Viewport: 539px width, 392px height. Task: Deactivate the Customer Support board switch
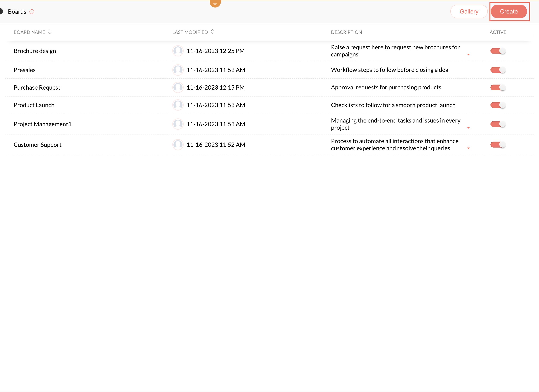click(x=498, y=145)
